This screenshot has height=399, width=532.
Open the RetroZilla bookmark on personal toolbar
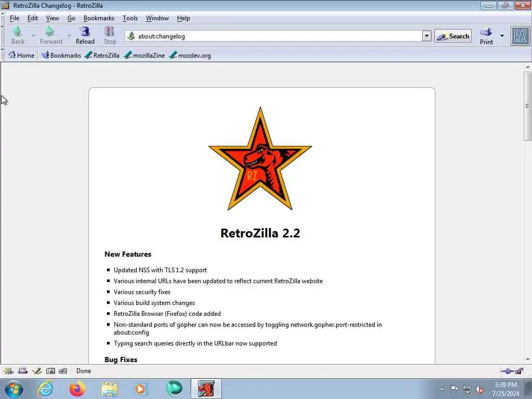click(102, 55)
